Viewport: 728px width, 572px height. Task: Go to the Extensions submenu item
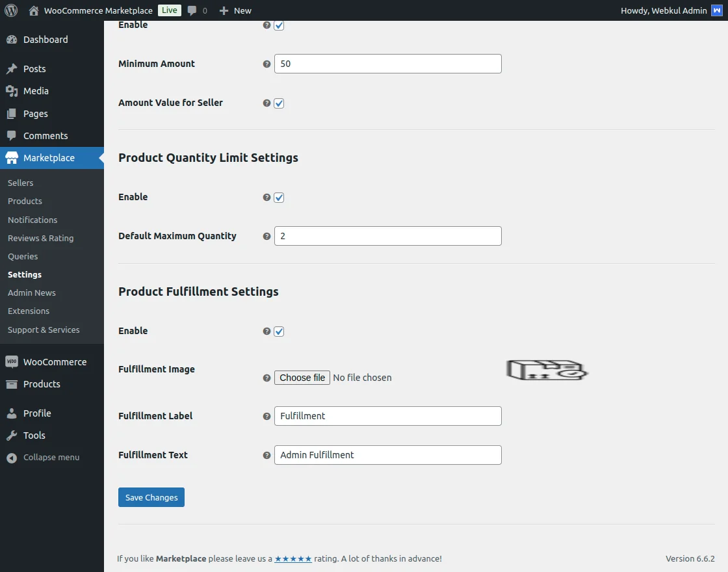coord(29,311)
